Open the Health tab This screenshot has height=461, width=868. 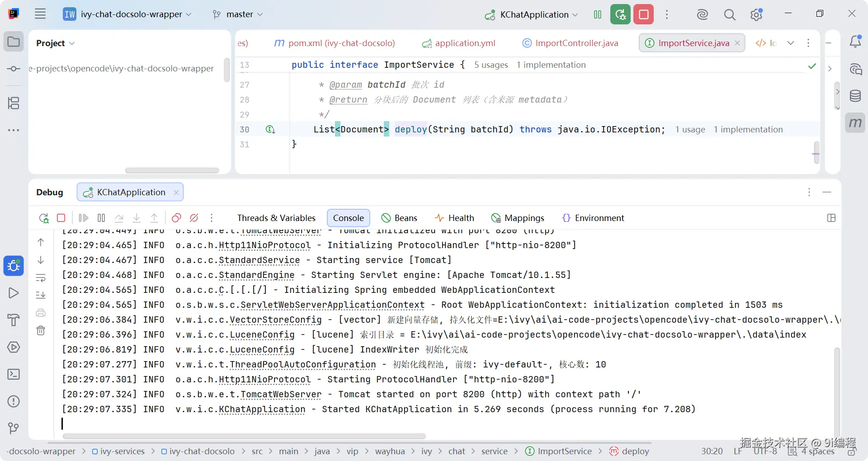(x=454, y=218)
